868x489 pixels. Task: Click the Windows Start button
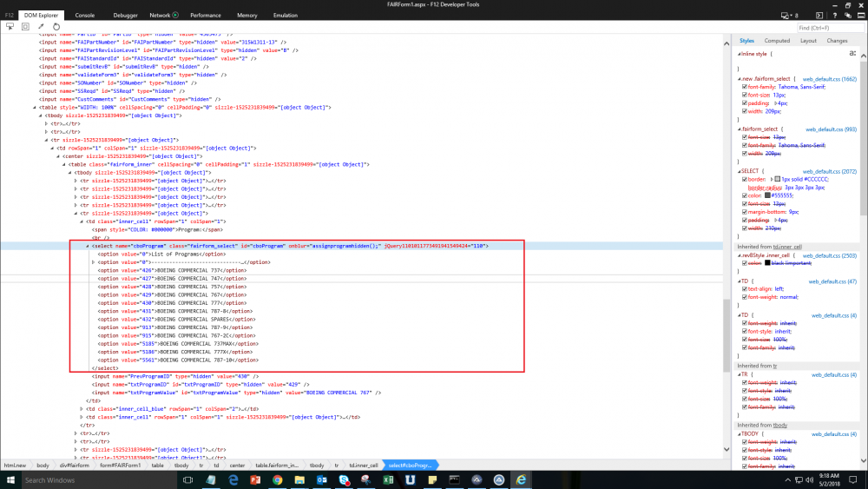9,479
